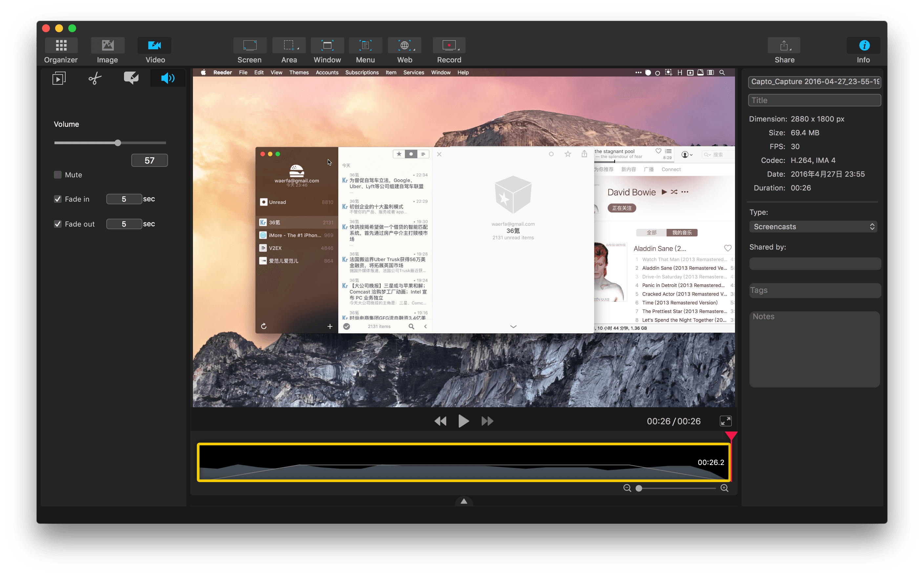Click the Notes text area

click(x=814, y=349)
